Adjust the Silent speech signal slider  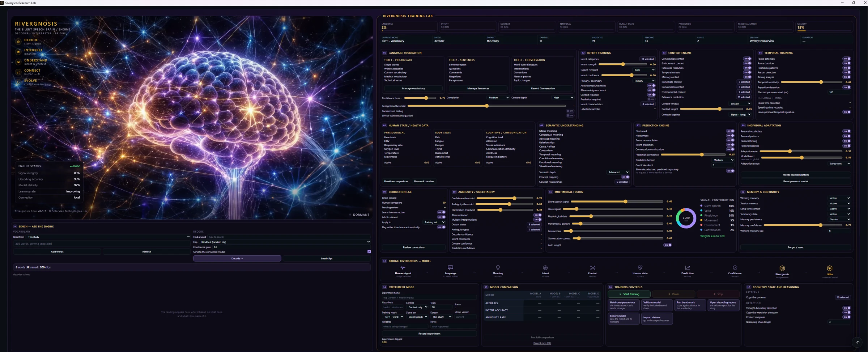click(617, 202)
